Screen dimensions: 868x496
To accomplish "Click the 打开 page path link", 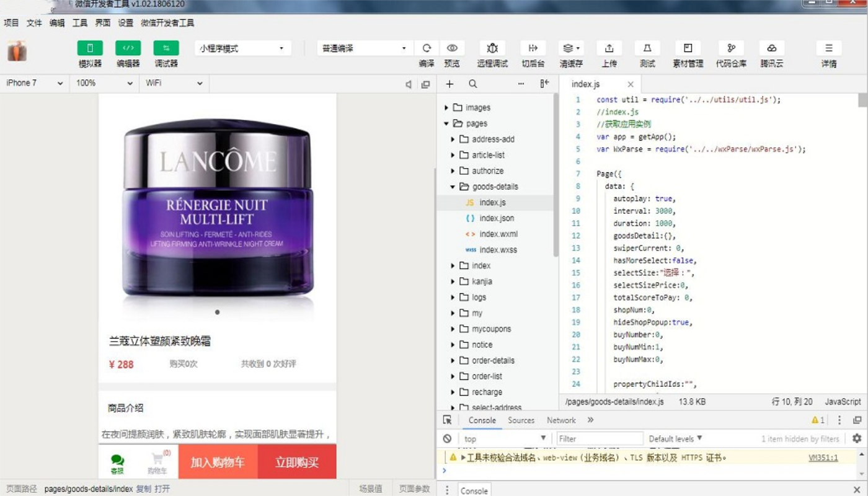I will [162, 489].
